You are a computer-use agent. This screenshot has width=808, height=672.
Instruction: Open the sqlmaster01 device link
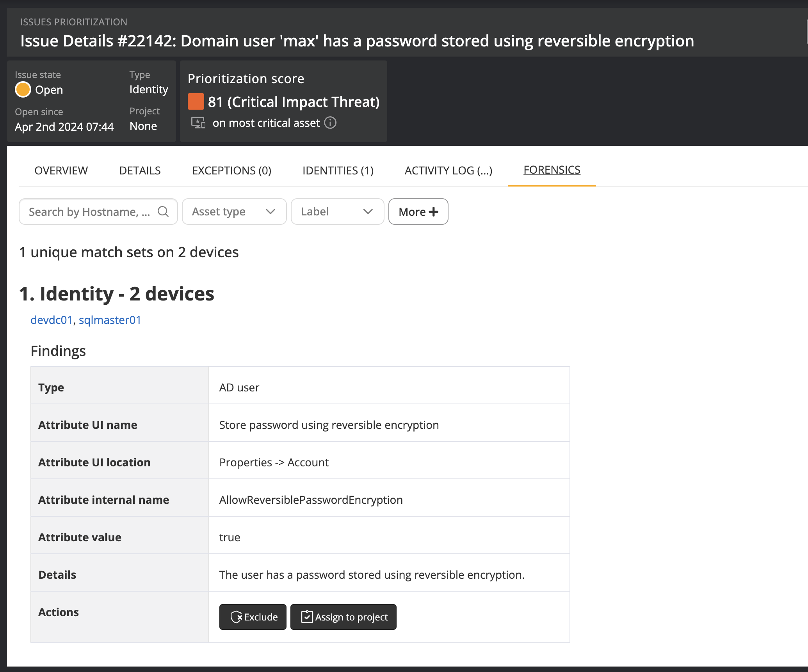tap(110, 320)
